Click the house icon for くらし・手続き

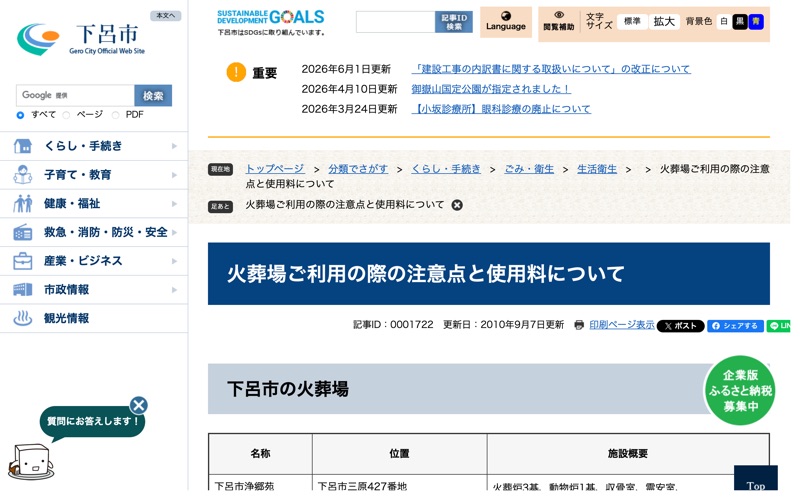pyautogui.click(x=22, y=146)
